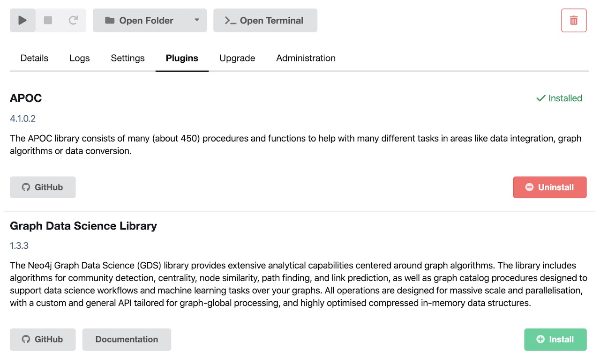Screen dimensions: 600x364
Task: Open the Logs tab
Action: pos(80,58)
